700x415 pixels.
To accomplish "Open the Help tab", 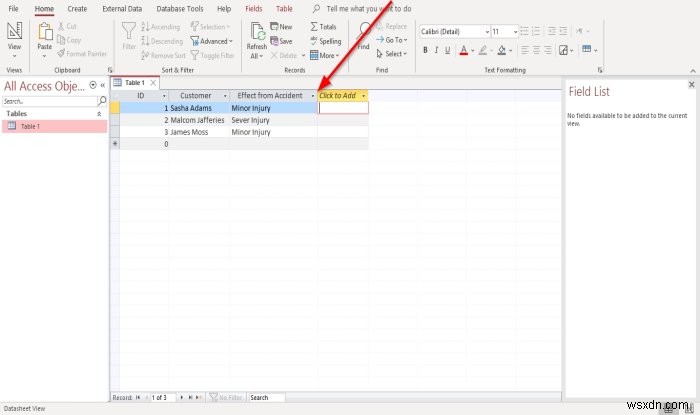I will click(x=224, y=8).
